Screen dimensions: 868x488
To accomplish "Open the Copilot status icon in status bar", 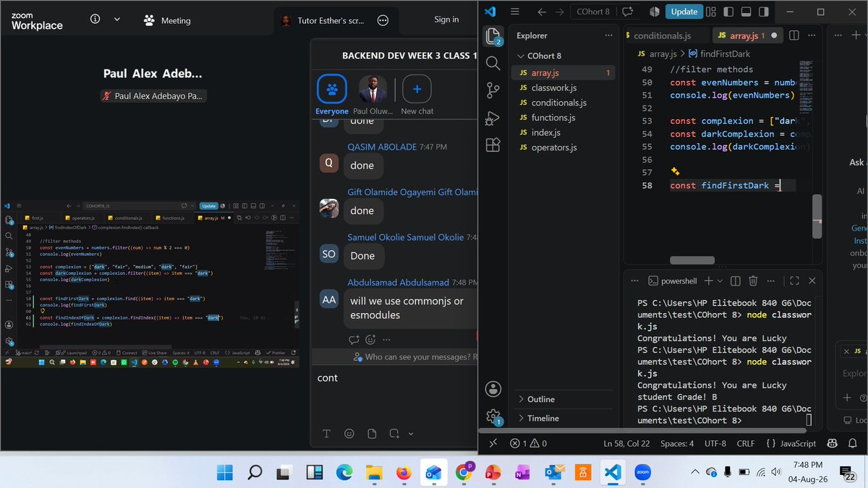I will coord(832,443).
